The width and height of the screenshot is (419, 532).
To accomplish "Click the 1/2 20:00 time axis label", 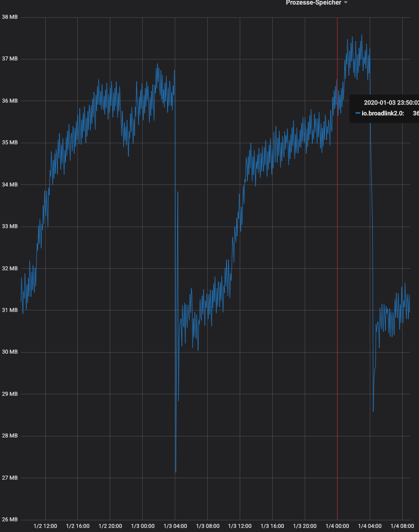I will click(x=110, y=526).
